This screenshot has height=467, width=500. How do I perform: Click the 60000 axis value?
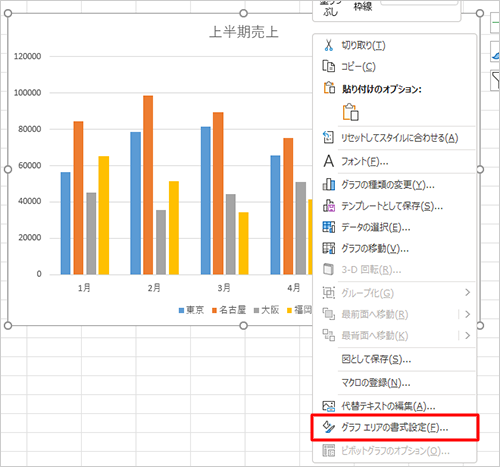point(29,165)
